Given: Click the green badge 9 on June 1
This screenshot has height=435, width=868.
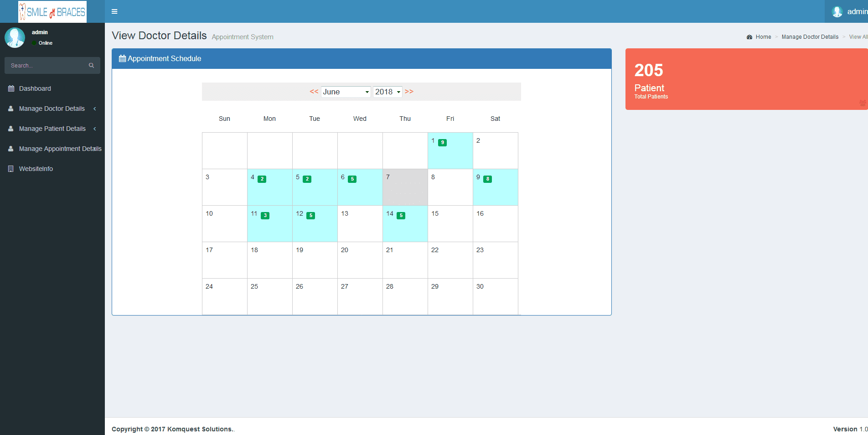Looking at the screenshot, I should pyautogui.click(x=442, y=143).
